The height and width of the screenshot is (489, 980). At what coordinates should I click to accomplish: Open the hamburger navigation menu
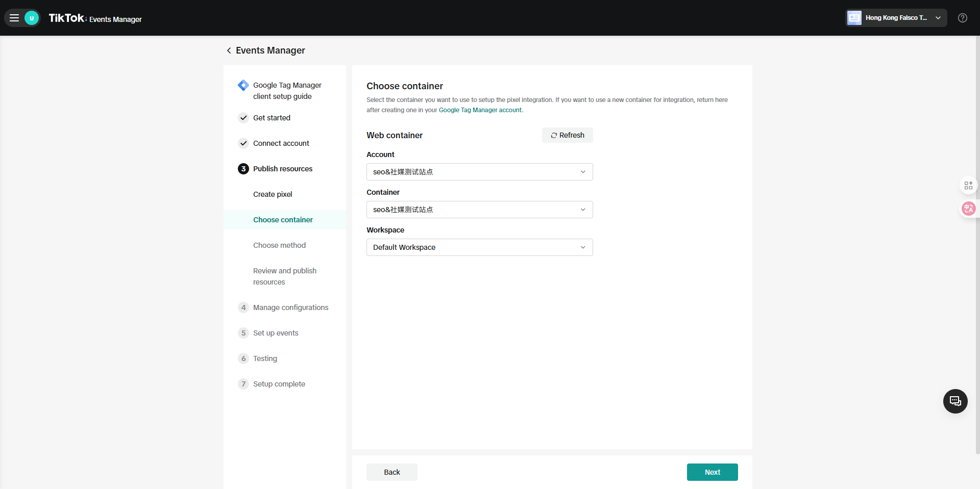tap(14, 18)
